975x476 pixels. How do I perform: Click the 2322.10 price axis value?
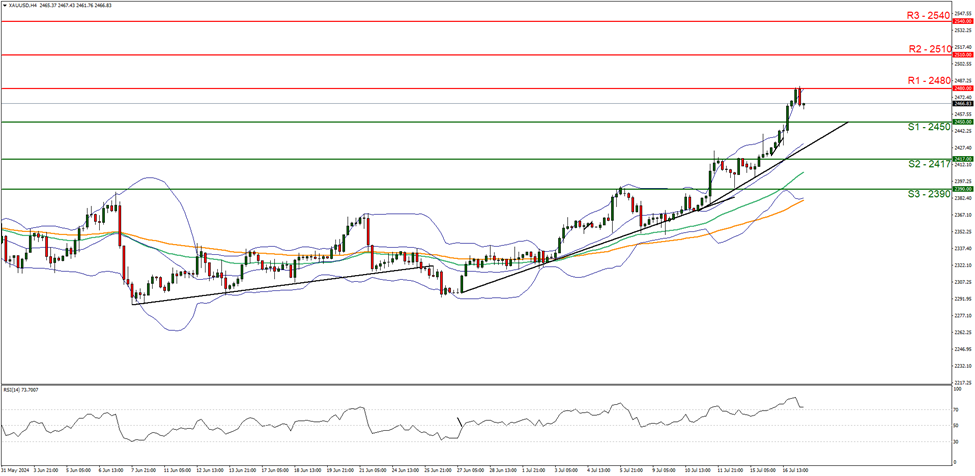pyautogui.click(x=962, y=266)
